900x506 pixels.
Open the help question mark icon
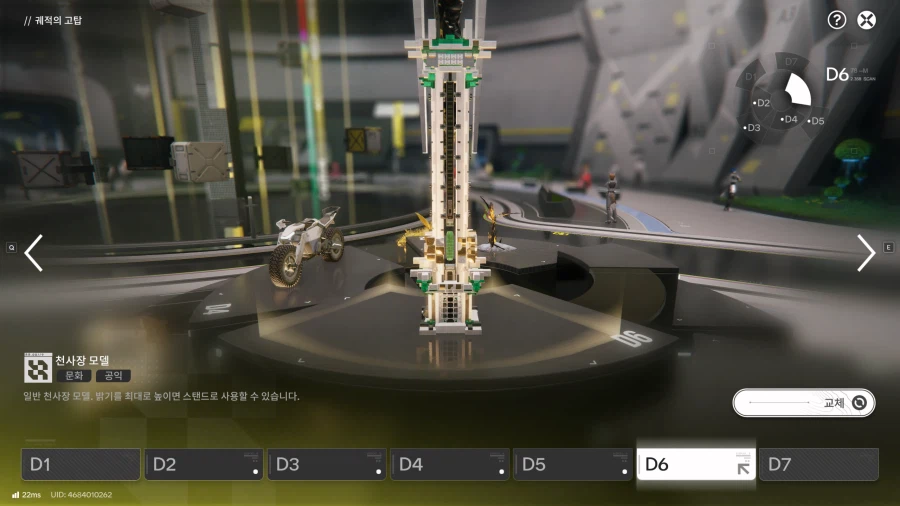837,20
